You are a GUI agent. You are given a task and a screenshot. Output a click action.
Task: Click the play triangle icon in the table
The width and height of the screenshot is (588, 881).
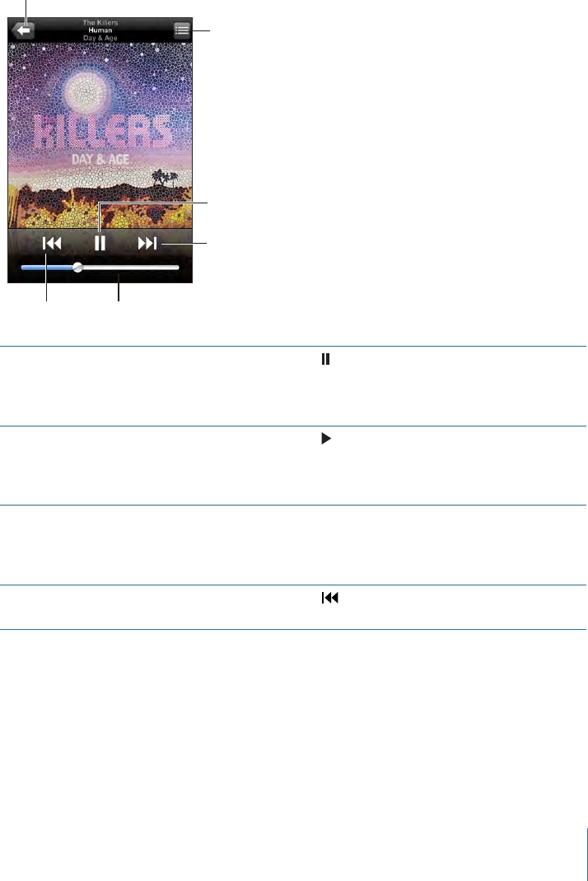point(326,438)
